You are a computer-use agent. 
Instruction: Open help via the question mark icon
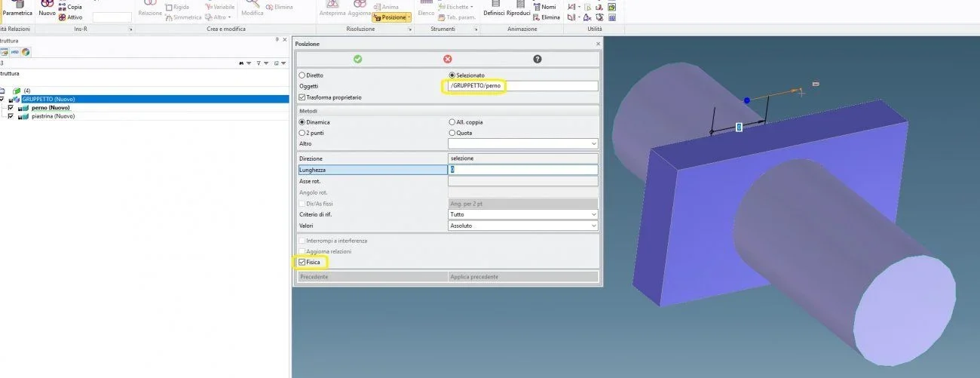[x=537, y=59]
